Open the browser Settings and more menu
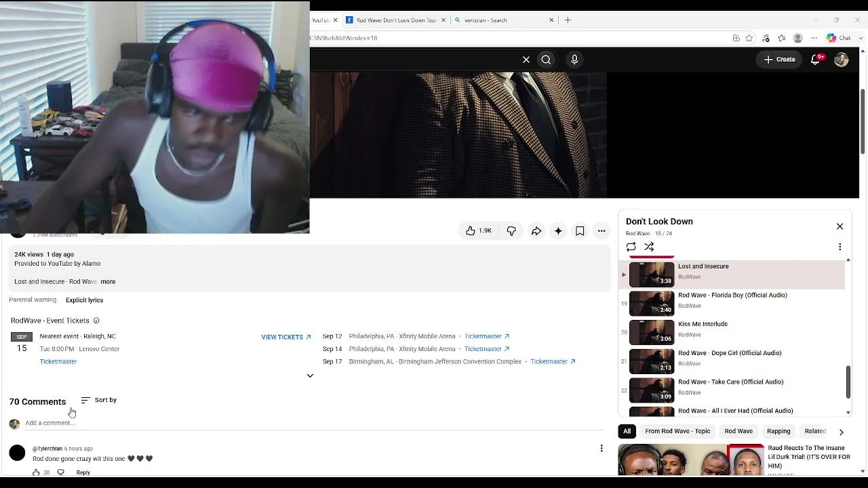Viewport: 868px width, 488px height. 814,38
